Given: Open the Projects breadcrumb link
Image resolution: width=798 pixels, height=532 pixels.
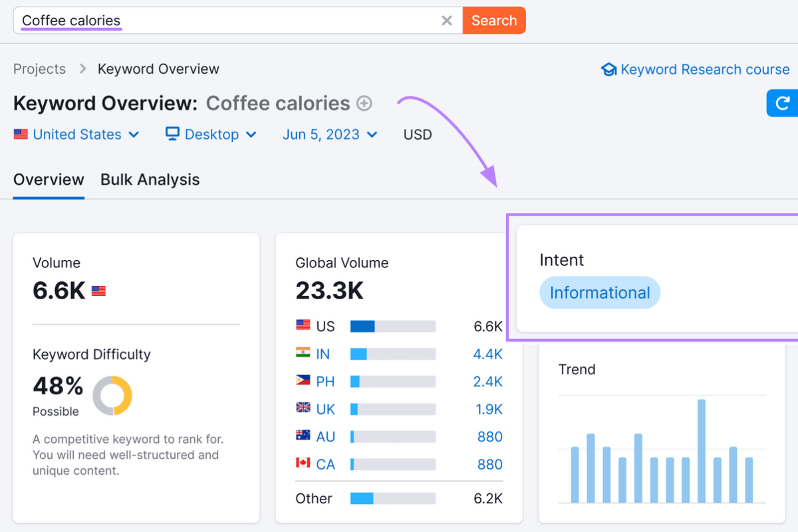Looking at the screenshot, I should coord(39,68).
